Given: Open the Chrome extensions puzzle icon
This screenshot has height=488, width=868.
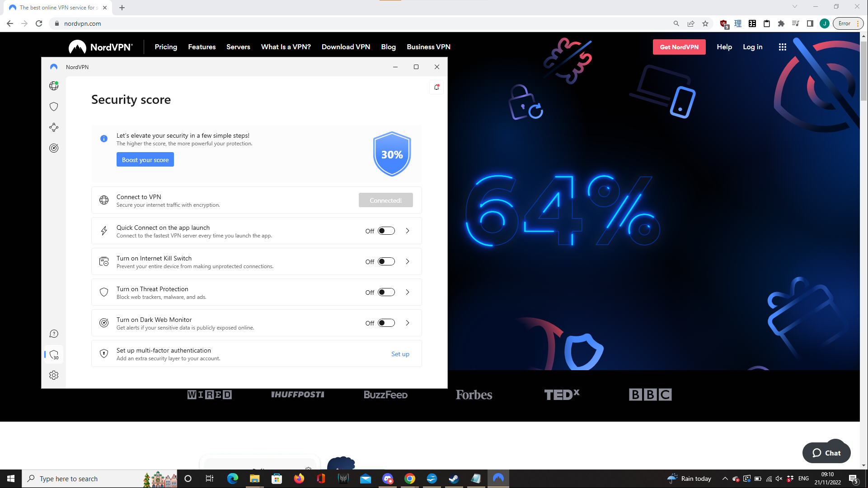Looking at the screenshot, I should point(781,23).
